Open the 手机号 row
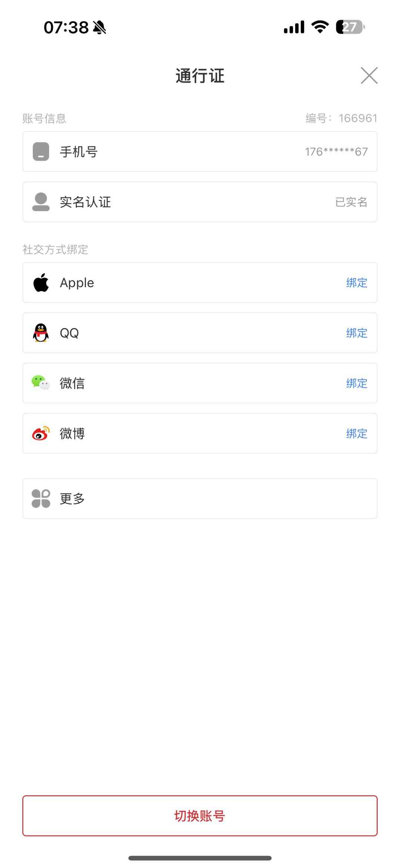The image size is (400, 868). tap(200, 152)
